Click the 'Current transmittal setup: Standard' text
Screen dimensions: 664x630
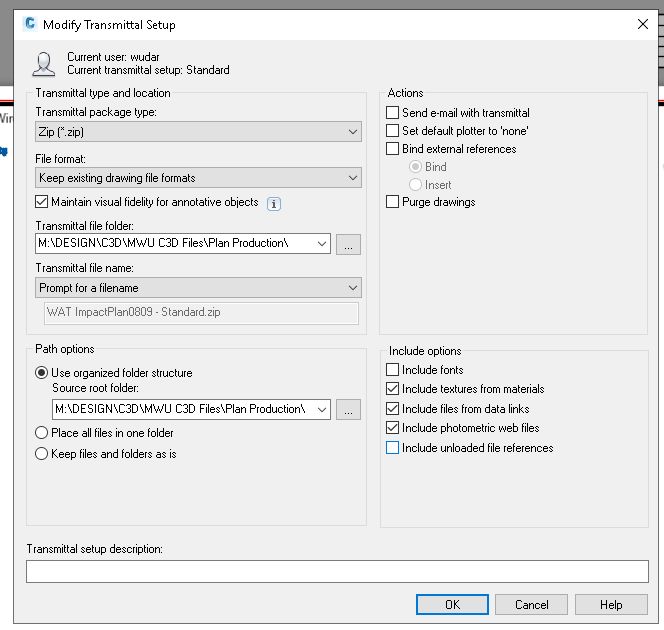pyautogui.click(x=148, y=70)
